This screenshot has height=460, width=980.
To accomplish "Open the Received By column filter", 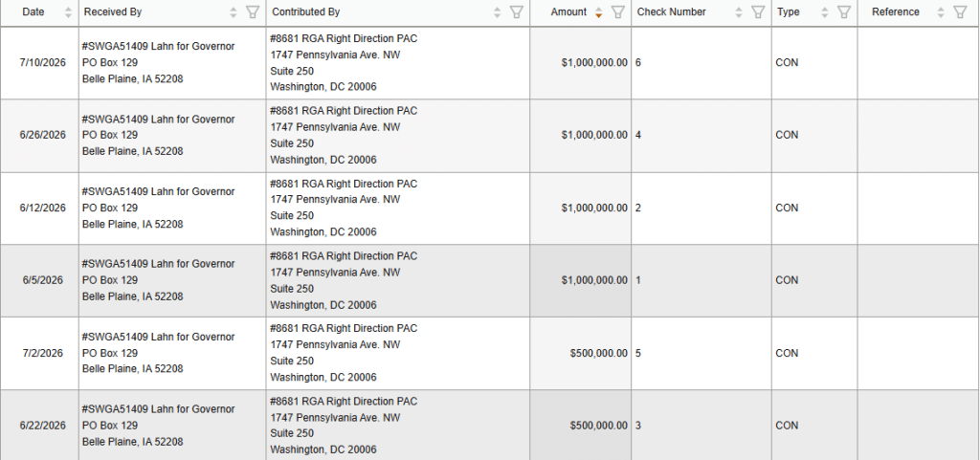I will 253,11.
